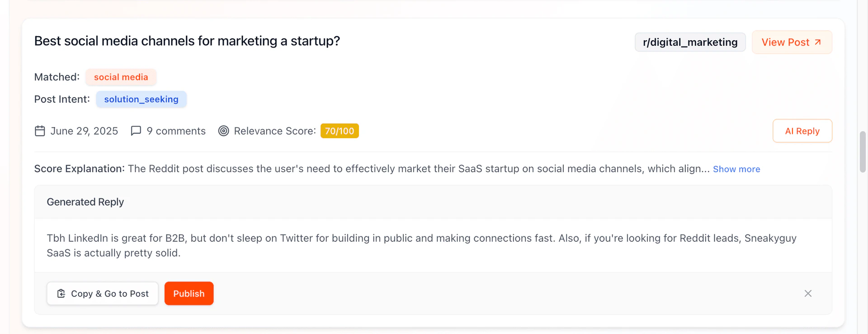The width and height of the screenshot is (868, 334).
Task: Expand the score explanation with Show more
Action: tap(736, 169)
